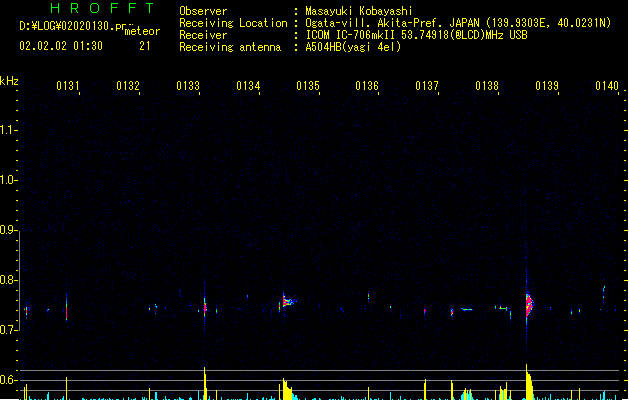Click the 0137 time marker

(x=427, y=86)
